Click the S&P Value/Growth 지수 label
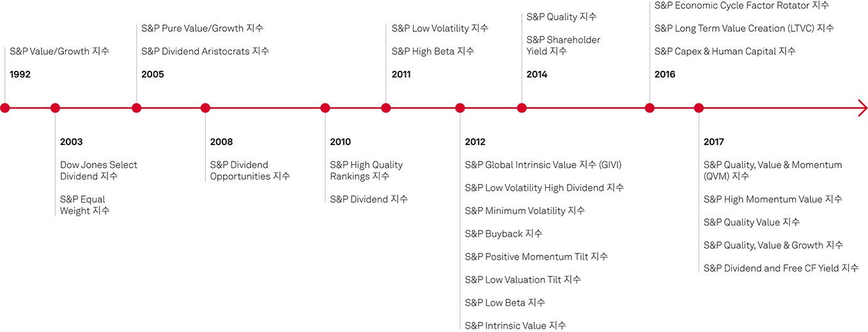Image resolution: width=868 pixels, height=332 pixels. pyautogui.click(x=59, y=51)
